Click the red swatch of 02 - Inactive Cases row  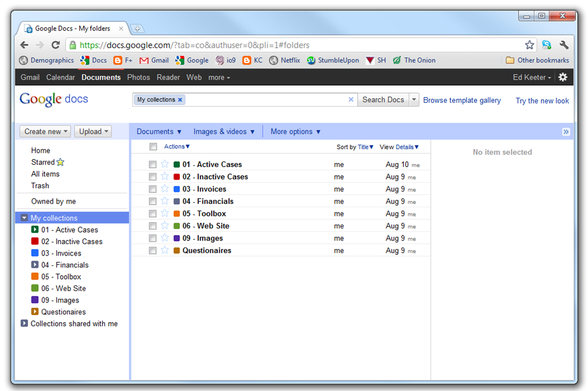pos(177,177)
